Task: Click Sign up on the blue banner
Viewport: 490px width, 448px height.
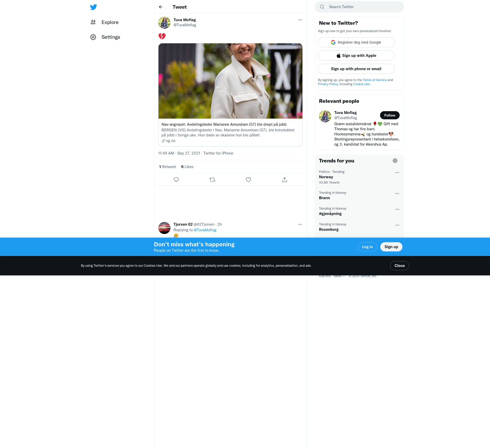Action: point(391,247)
